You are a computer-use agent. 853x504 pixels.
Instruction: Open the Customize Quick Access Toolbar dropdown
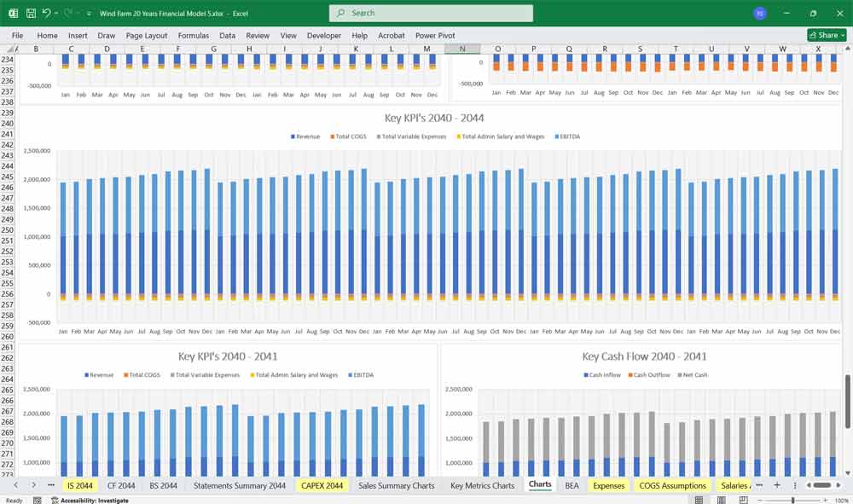click(88, 13)
